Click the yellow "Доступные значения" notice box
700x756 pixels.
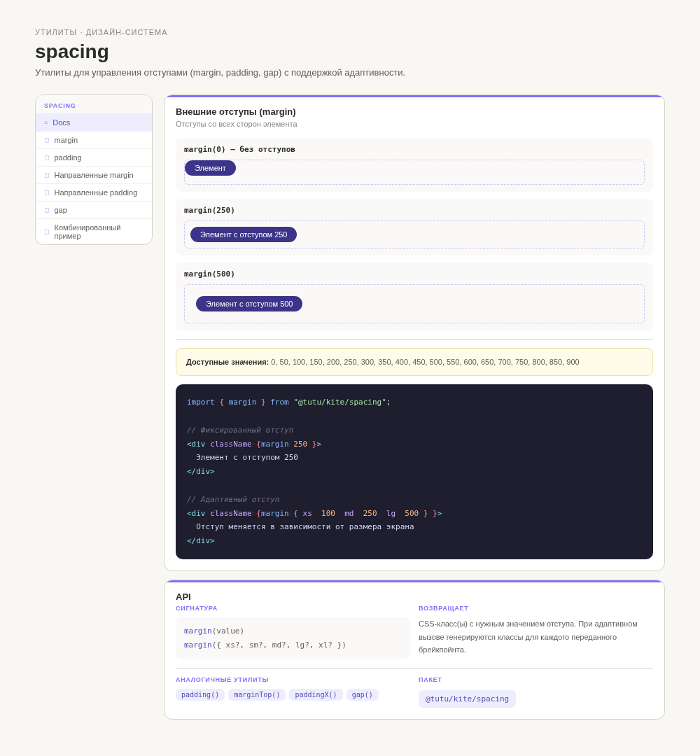pos(414,362)
